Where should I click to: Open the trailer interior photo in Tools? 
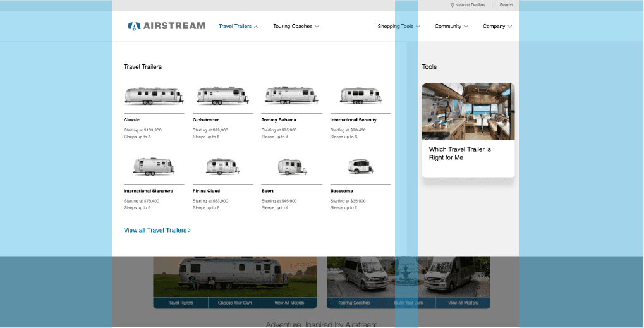(x=468, y=112)
